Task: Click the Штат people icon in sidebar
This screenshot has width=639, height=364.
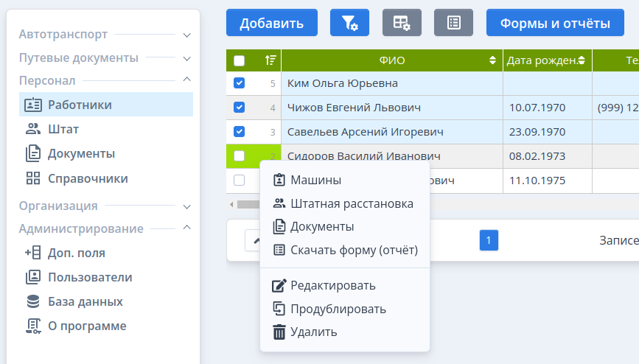Action: pyautogui.click(x=33, y=130)
